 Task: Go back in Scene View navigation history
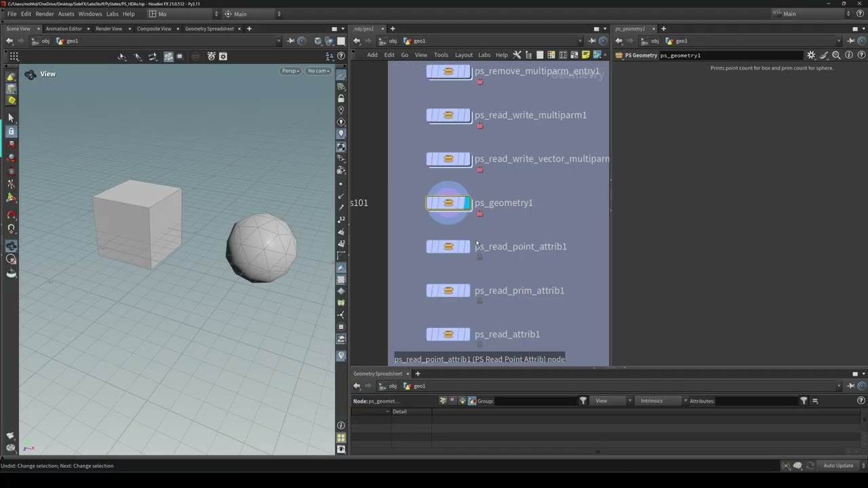coord(9,41)
